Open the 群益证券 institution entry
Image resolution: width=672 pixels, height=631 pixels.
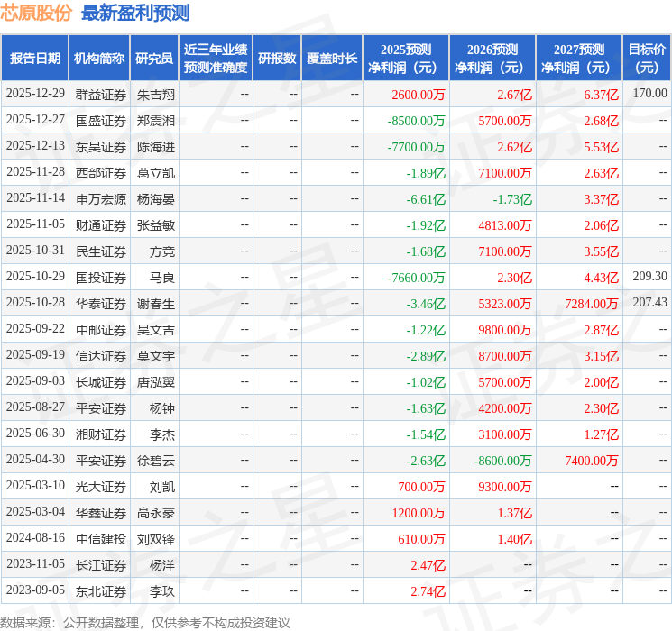pyautogui.click(x=100, y=94)
